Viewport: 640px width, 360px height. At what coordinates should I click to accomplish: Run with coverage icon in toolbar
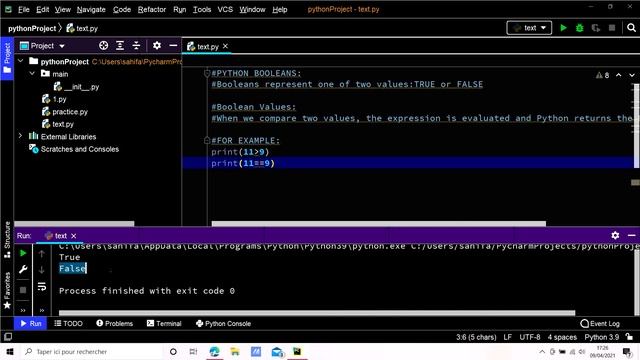pos(596,28)
